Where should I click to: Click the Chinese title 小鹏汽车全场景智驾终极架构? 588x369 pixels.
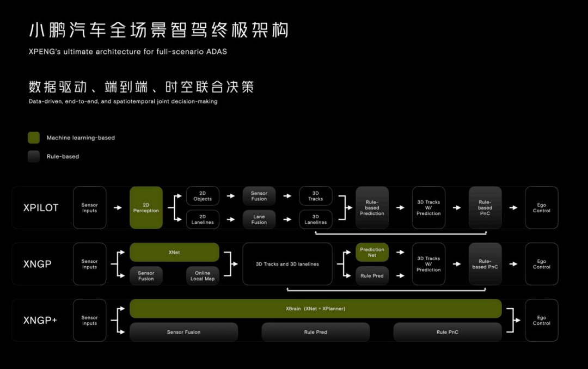pos(158,30)
